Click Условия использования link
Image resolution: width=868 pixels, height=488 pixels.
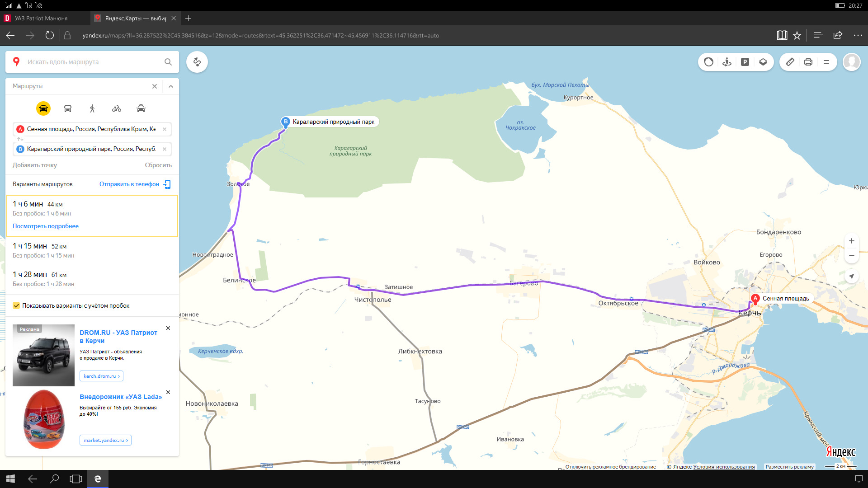tap(724, 467)
